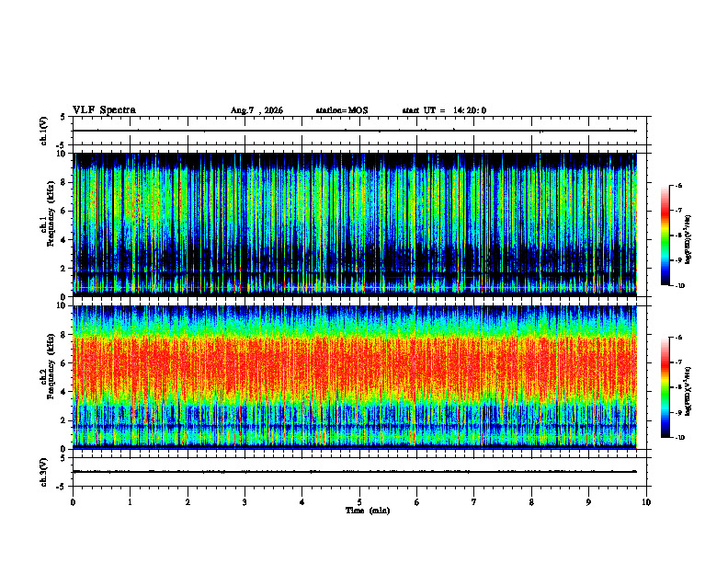The height and width of the screenshot is (563, 728).
Task: Click inside the ch.1 spectrogram panel
Action: pyautogui.click(x=355, y=224)
